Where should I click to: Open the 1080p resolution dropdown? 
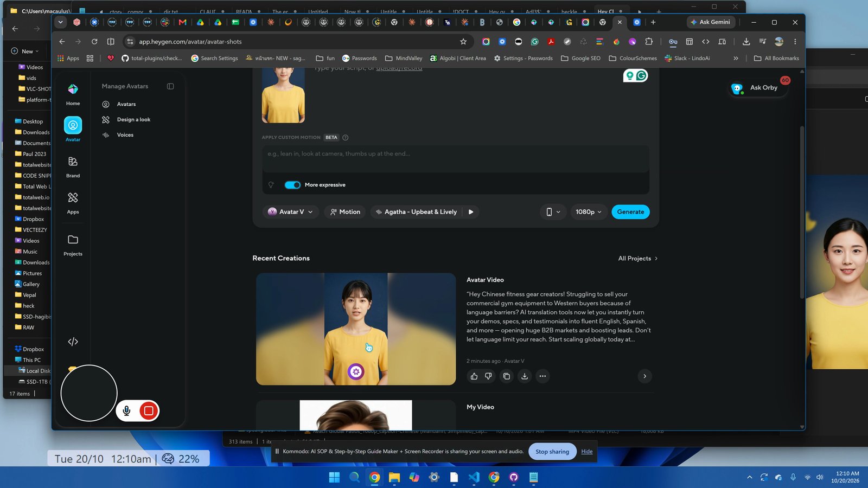pos(589,212)
